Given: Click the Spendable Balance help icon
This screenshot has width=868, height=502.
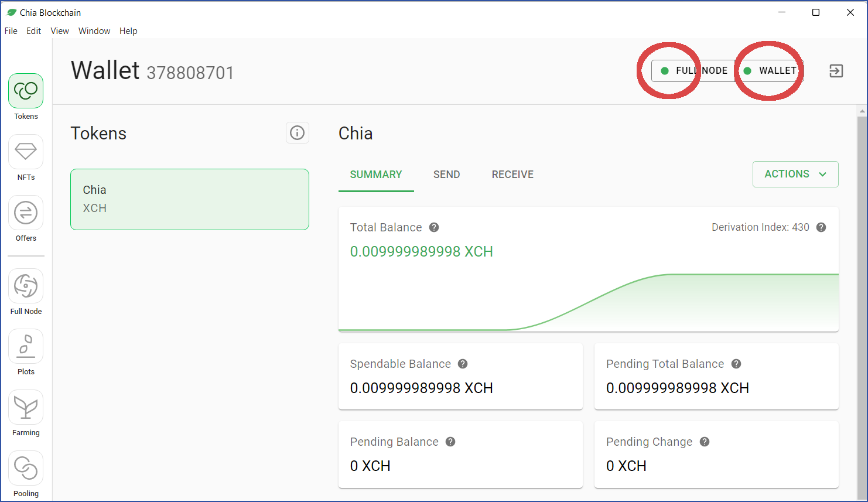Looking at the screenshot, I should (x=463, y=364).
